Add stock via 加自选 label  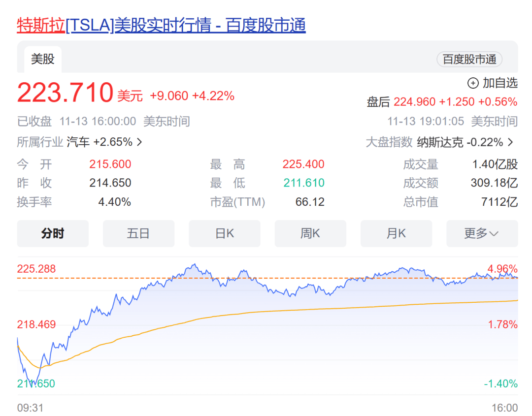500,83
